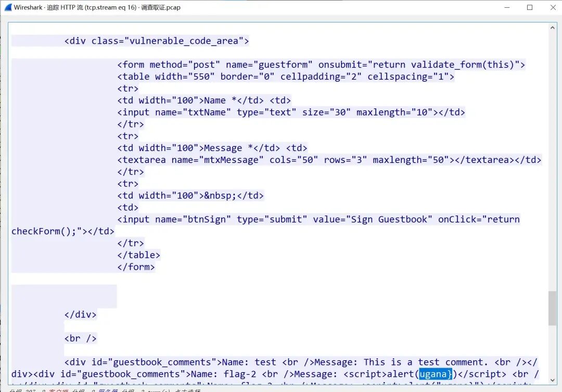This screenshot has width=562, height=392.
Task: Click the input name="btnSign" line
Action: tap(318, 220)
